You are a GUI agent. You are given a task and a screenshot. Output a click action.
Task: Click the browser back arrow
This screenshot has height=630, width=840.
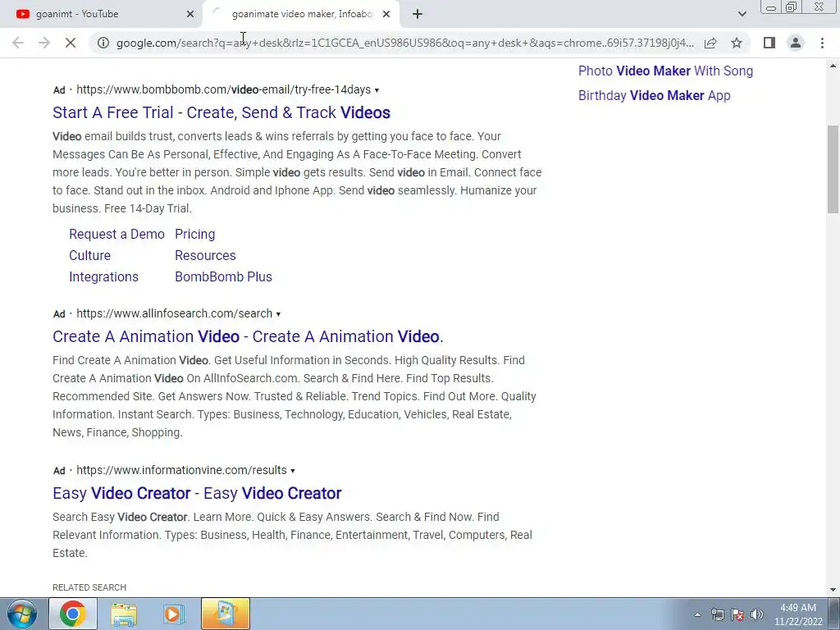tap(18, 43)
